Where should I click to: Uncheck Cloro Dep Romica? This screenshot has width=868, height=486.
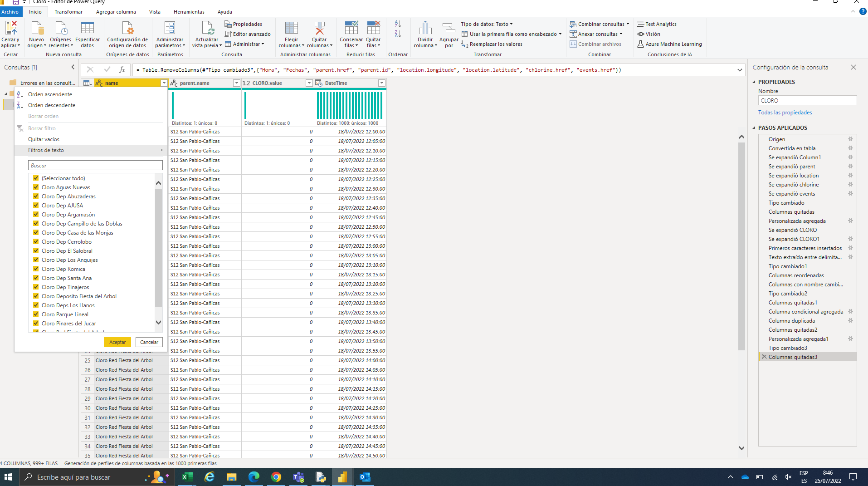[36, 269]
